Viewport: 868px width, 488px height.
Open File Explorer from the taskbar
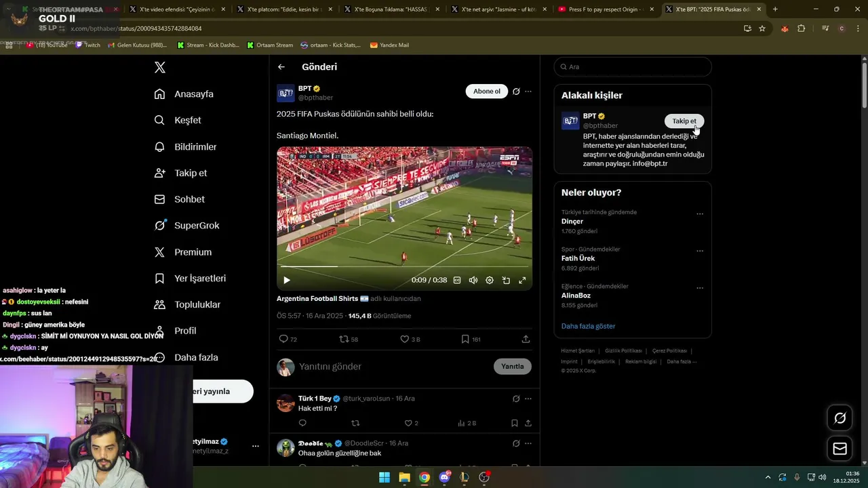[x=404, y=477]
